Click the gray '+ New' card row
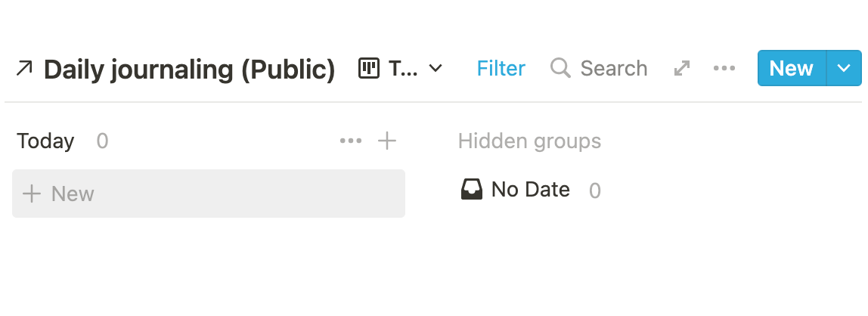868x316 pixels. [x=209, y=194]
